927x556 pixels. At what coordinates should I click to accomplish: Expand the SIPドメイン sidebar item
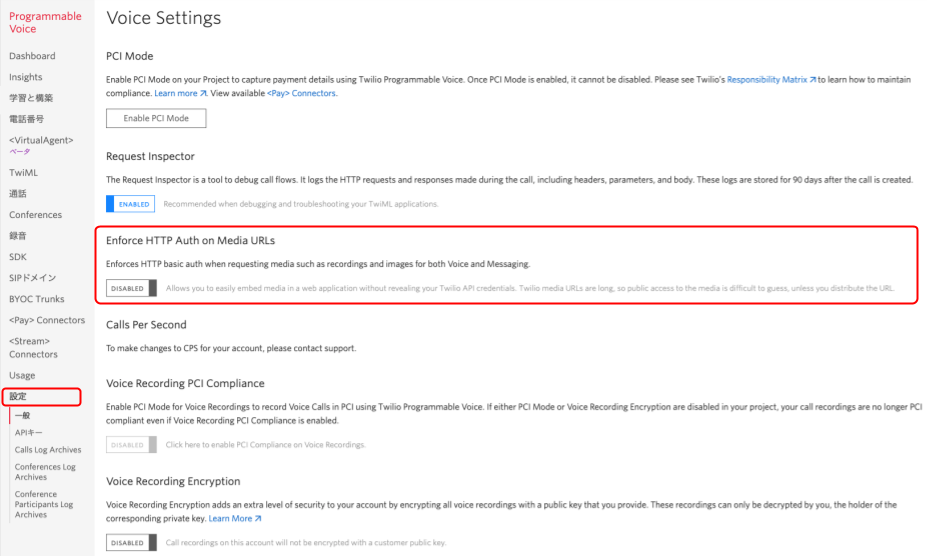pyautogui.click(x=33, y=278)
